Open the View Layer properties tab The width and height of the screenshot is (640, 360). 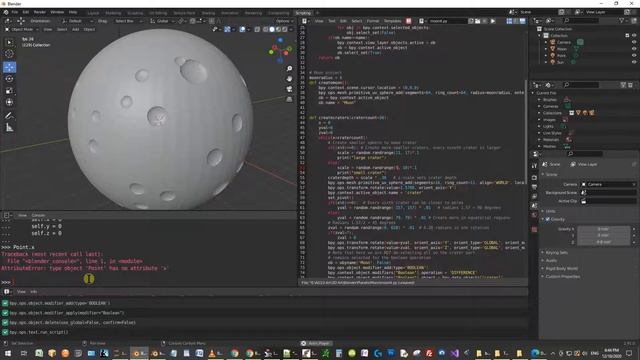click(x=534, y=196)
